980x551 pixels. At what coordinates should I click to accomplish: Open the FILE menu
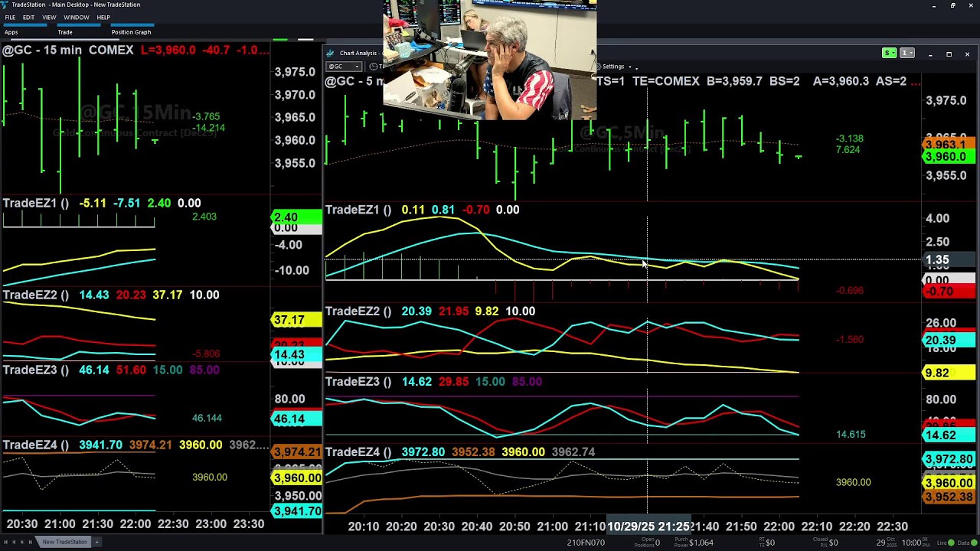(x=10, y=17)
